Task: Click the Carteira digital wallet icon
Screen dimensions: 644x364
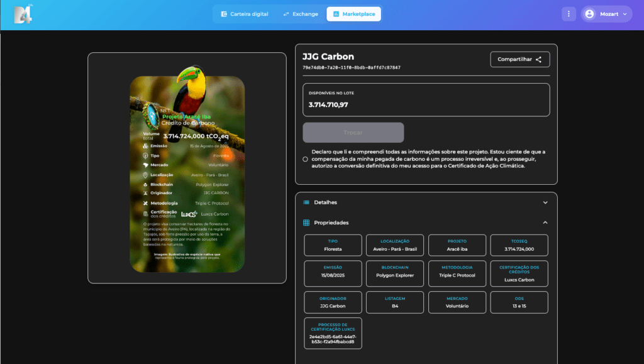Action: pyautogui.click(x=224, y=14)
